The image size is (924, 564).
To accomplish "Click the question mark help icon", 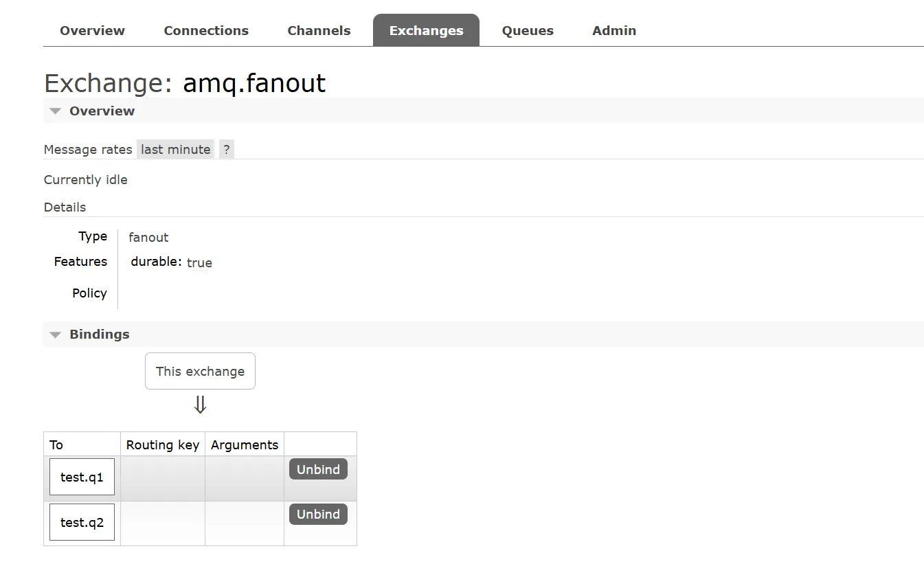I will (x=227, y=150).
